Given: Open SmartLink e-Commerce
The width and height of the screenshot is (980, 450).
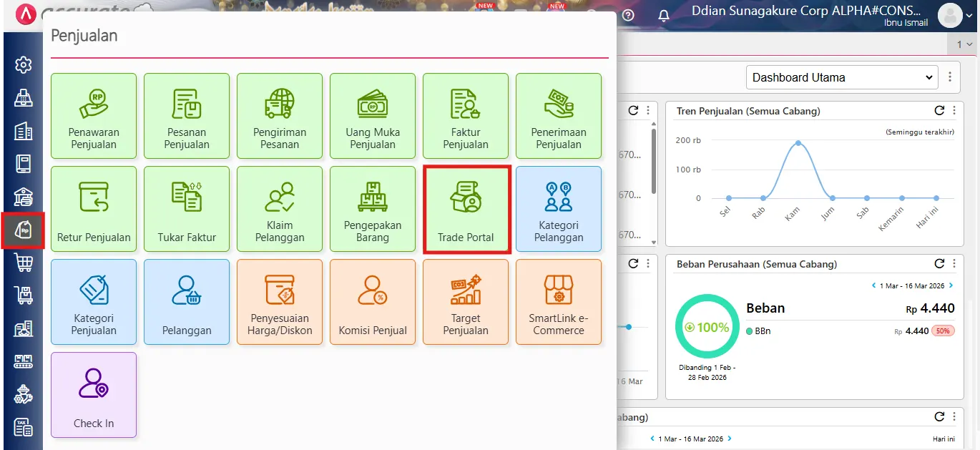Looking at the screenshot, I should (x=559, y=301).
